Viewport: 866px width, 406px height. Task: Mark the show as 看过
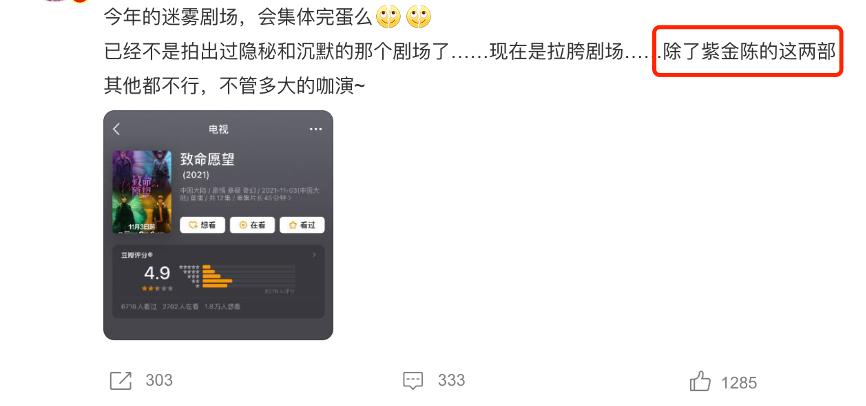pos(302,225)
